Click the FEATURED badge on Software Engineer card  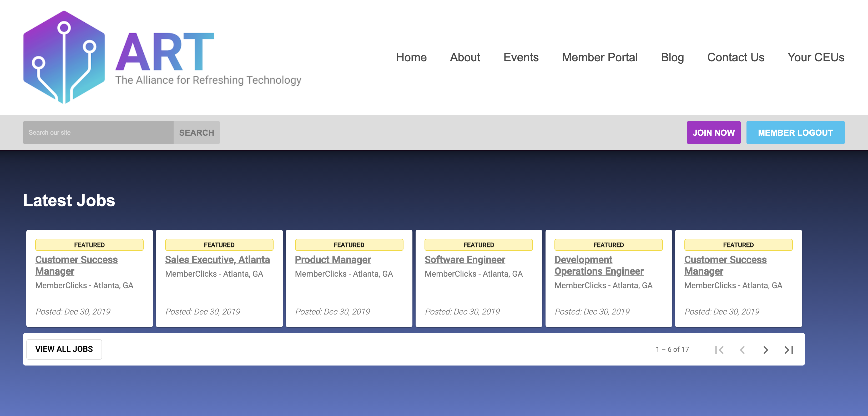(479, 245)
